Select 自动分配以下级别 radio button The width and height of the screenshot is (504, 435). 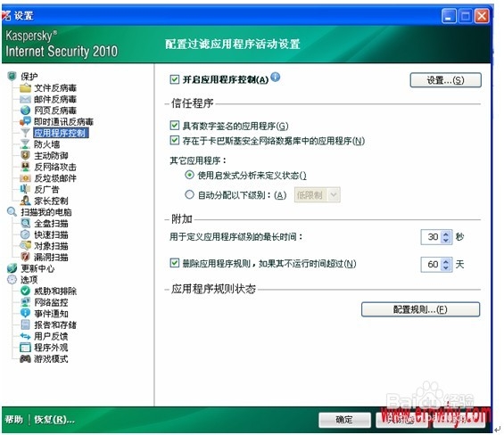(x=189, y=194)
